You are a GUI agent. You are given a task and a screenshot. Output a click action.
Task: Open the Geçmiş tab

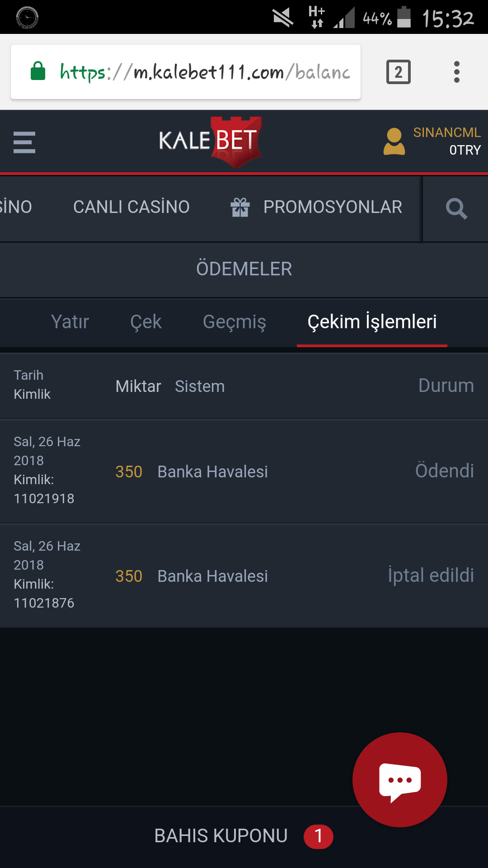click(235, 322)
